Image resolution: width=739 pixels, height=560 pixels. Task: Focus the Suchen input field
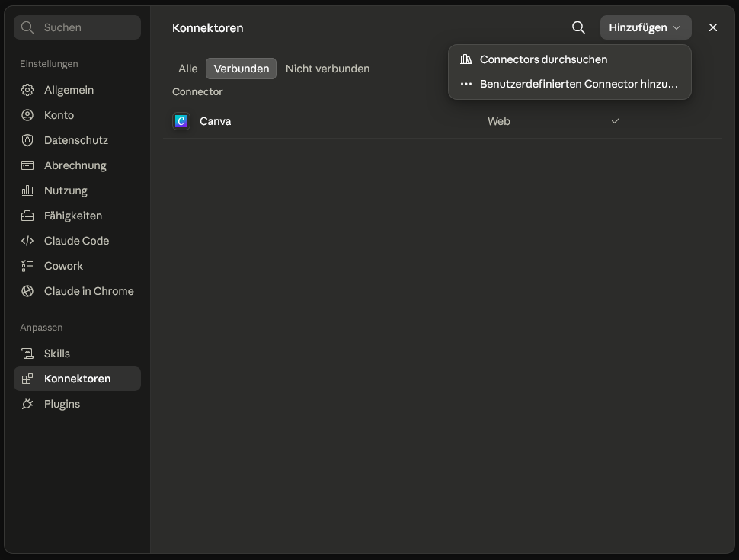(x=77, y=27)
